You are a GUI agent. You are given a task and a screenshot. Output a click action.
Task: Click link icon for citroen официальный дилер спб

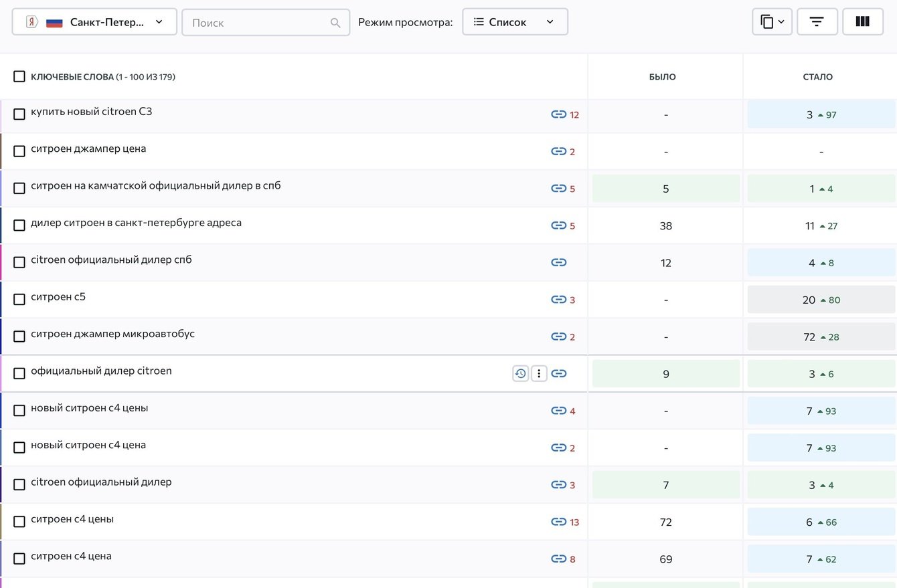pos(558,262)
